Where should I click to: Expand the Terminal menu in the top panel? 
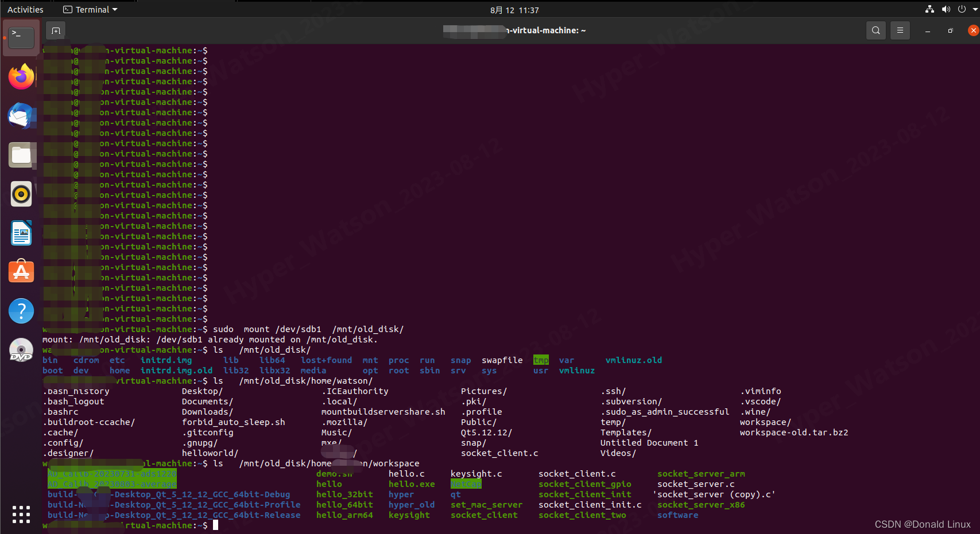[x=90, y=9]
